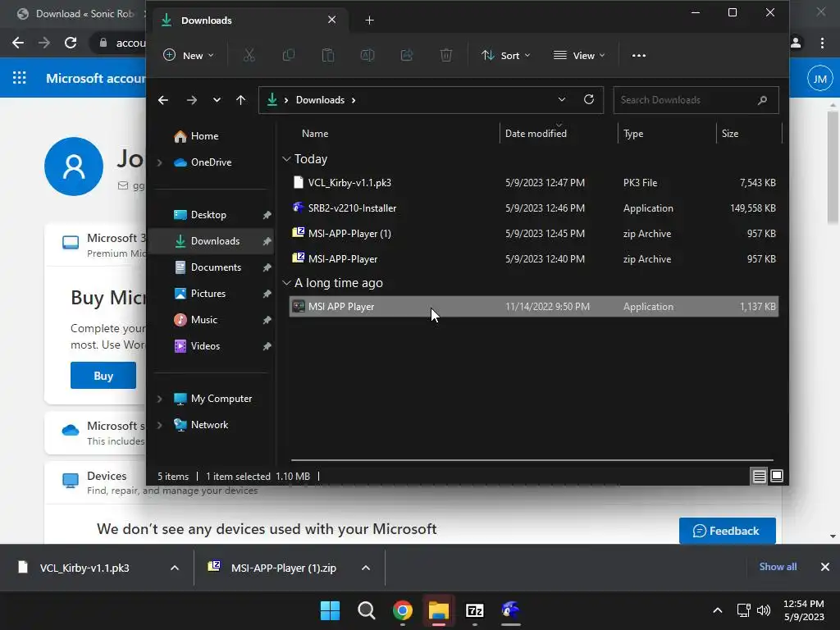Expand My Computer tree node
This screenshot has width=840, height=630.
coord(160,399)
